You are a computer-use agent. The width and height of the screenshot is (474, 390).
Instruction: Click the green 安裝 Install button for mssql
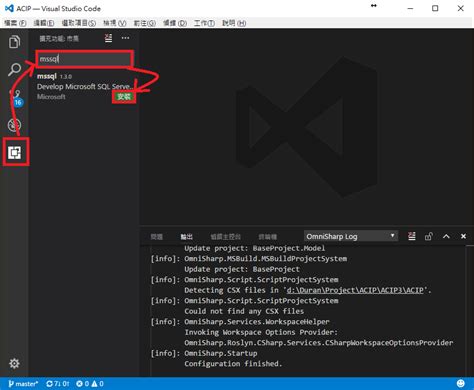click(x=124, y=97)
